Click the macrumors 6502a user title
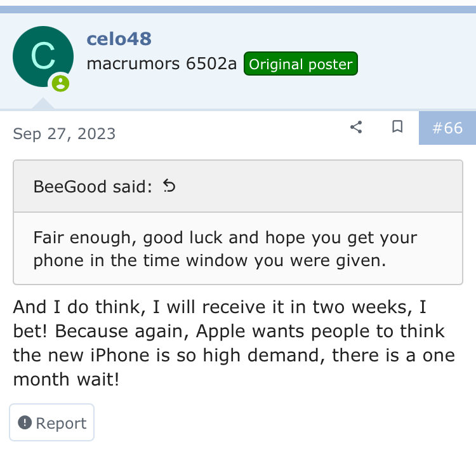 coord(161,64)
